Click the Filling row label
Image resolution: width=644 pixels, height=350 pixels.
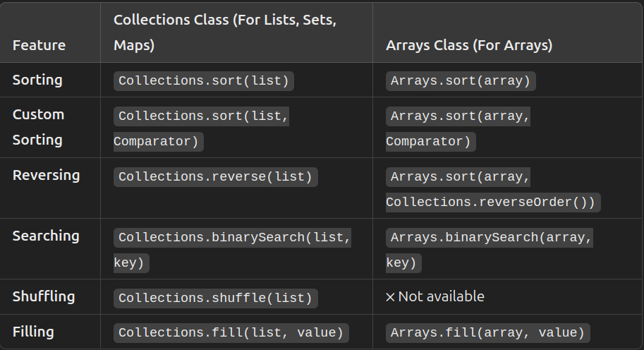[33, 332]
